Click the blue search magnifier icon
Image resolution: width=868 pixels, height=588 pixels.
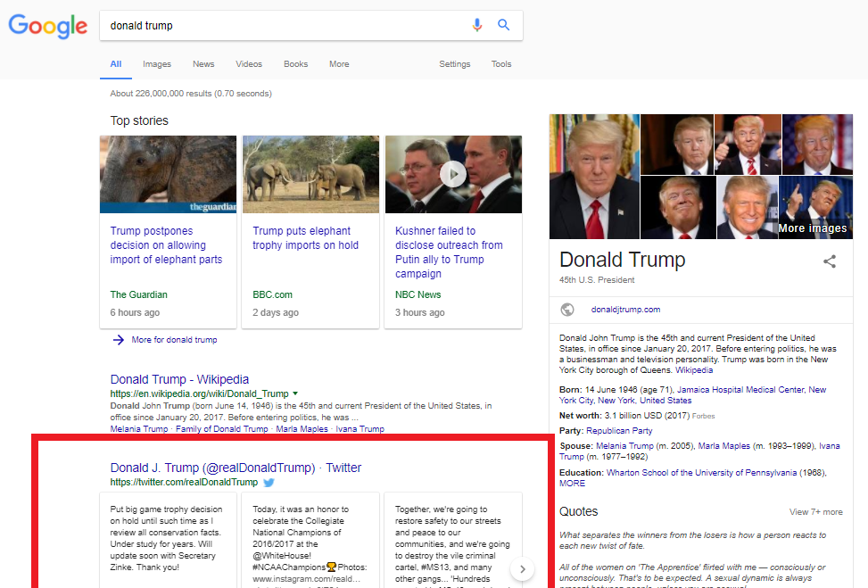(503, 25)
